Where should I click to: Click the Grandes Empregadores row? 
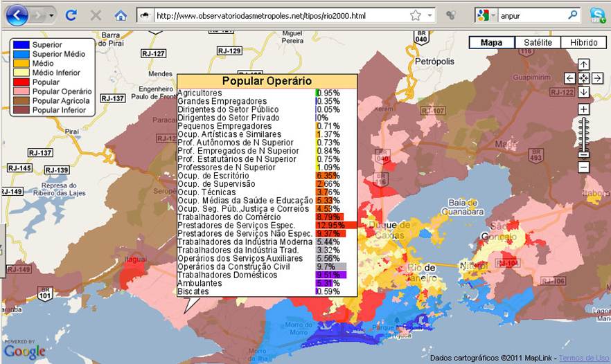267,101
